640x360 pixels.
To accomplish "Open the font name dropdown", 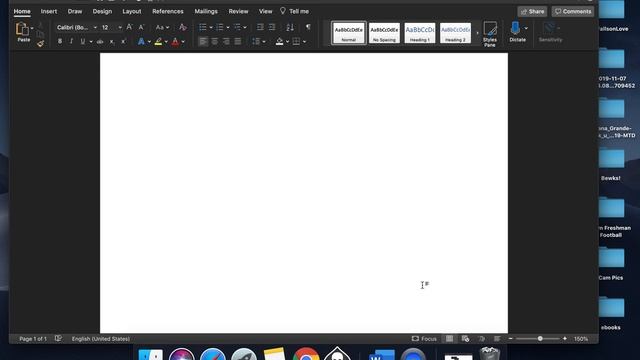I will point(95,27).
